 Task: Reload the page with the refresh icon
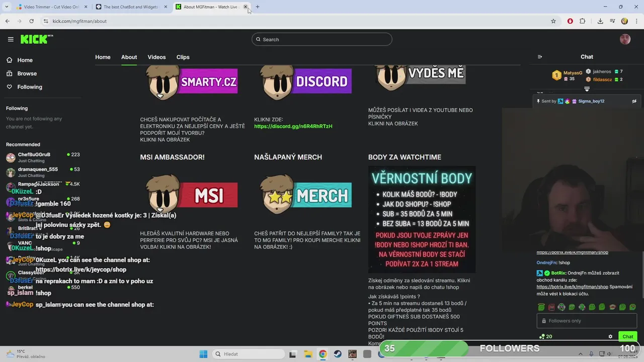click(31, 21)
